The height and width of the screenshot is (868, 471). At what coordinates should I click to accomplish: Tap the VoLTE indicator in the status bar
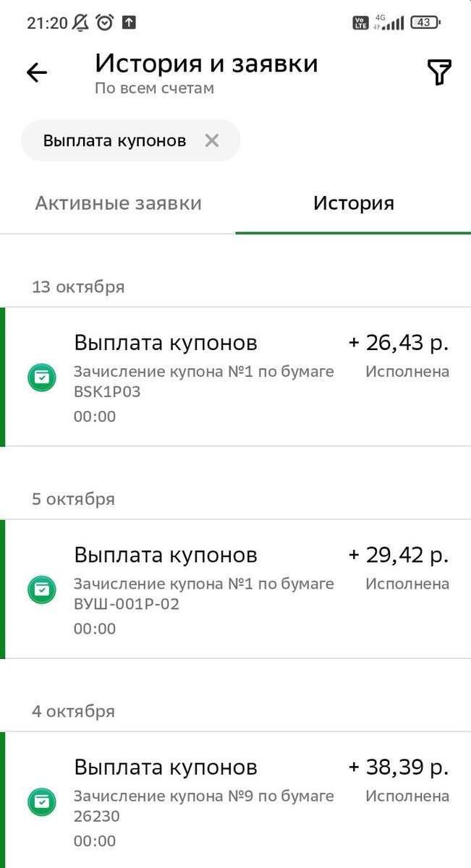[360, 24]
